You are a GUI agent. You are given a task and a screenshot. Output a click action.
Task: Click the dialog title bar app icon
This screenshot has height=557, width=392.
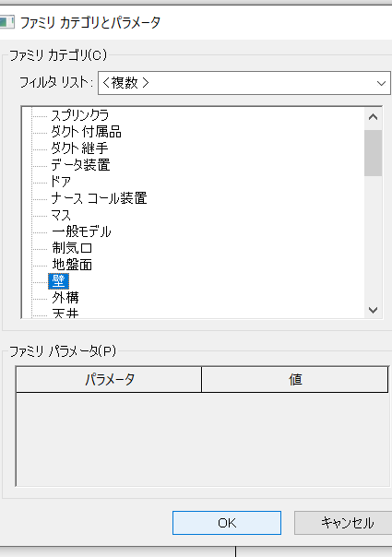point(6,22)
